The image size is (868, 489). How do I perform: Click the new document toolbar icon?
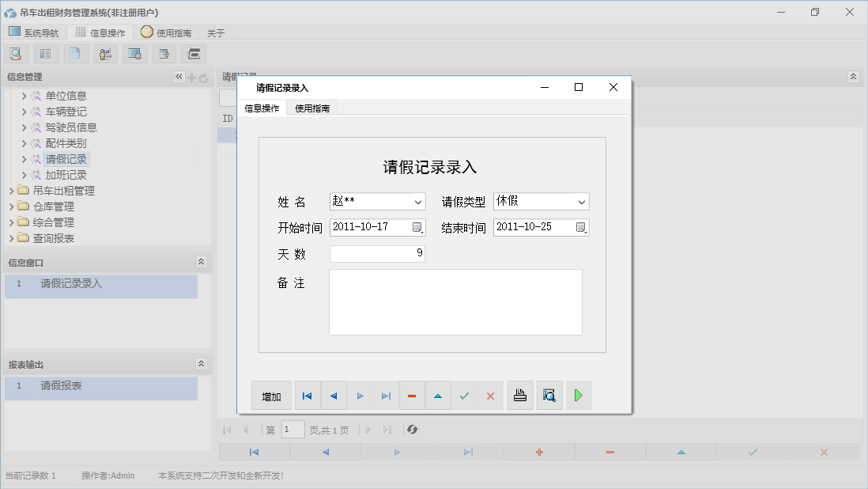75,53
